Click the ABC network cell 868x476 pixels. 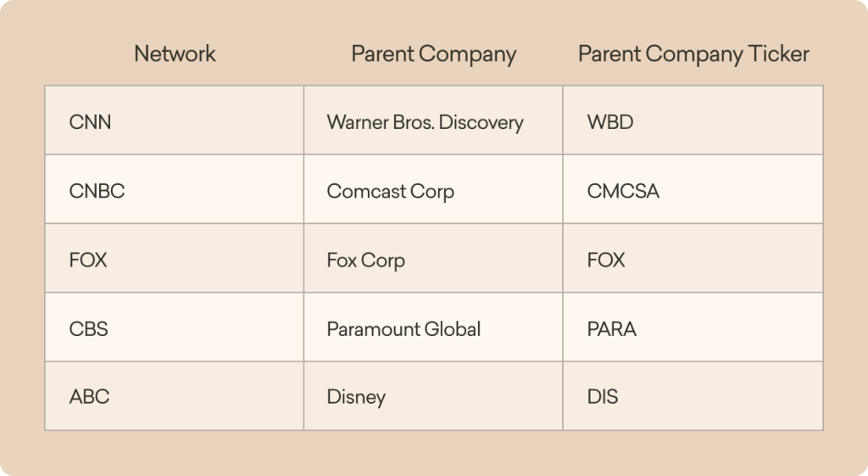tap(175, 396)
